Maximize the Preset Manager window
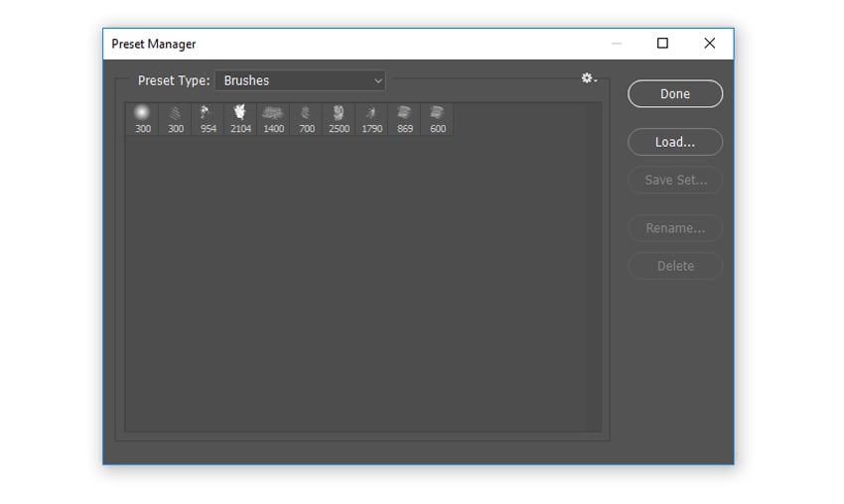 coord(662,43)
